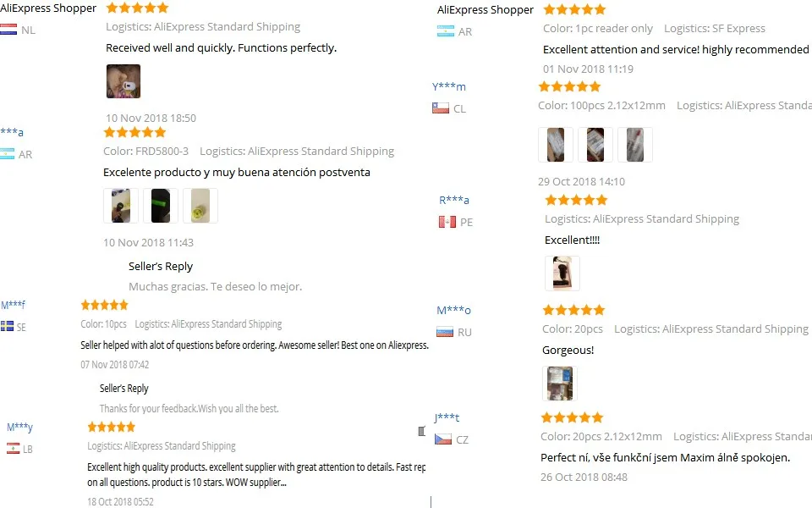Click the Peru flag icon next to PE
Screen dimensions: 812x508
[447, 222]
